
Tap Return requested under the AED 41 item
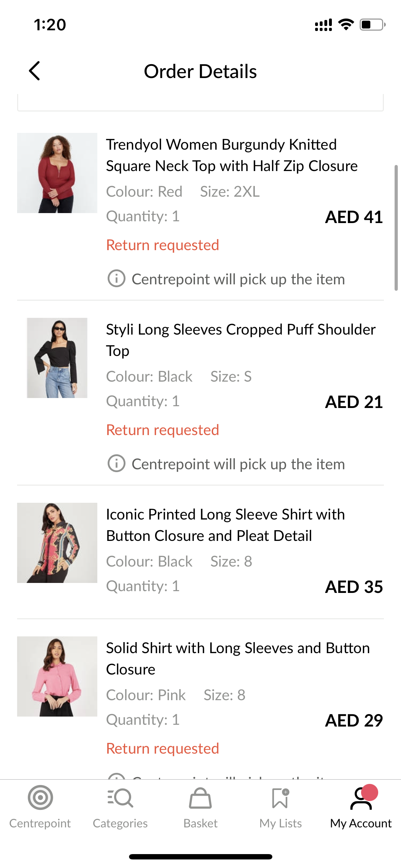tap(163, 245)
